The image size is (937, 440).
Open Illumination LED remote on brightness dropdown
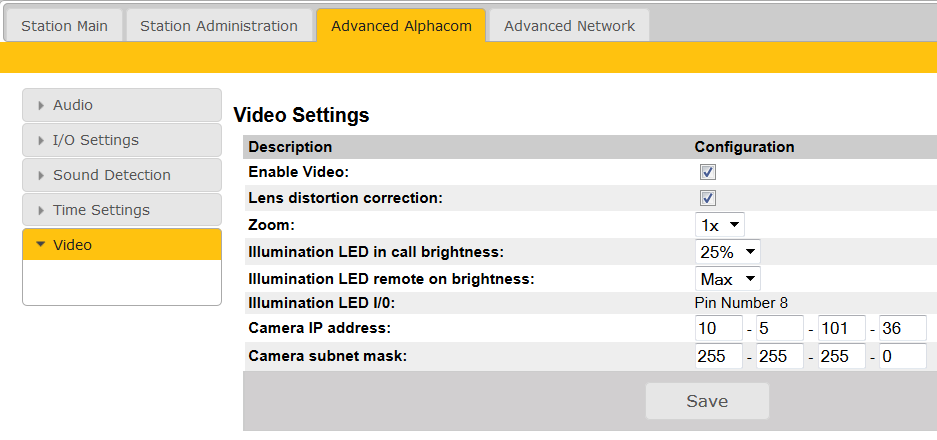(x=728, y=278)
